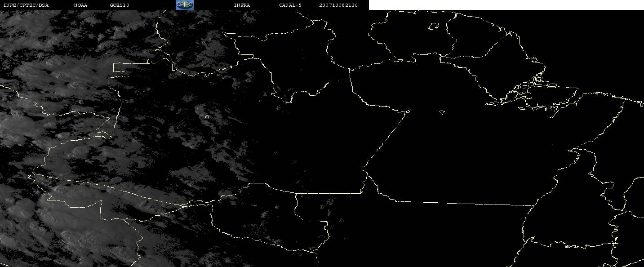Click the blank white box in the header
Screen dimensions: 644x267
coord(506,5)
